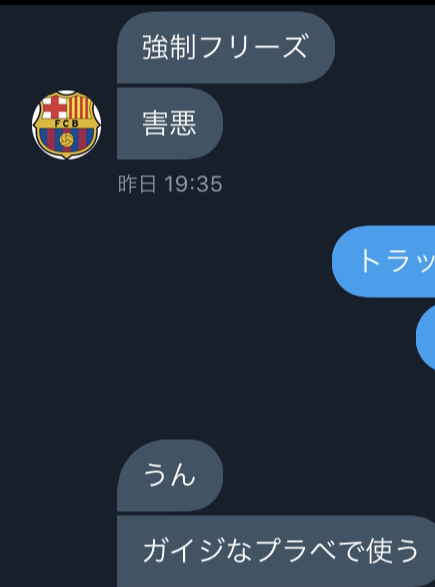The width and height of the screenshot is (435, 587).
Task: Tap the FCB badge profile picture
Action: click(x=66, y=125)
